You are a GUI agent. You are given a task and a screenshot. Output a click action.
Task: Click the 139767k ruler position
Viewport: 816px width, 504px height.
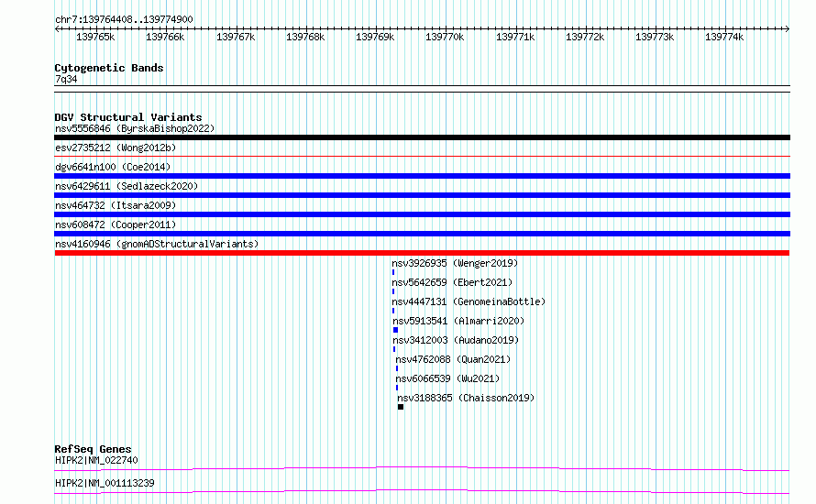coord(236,37)
